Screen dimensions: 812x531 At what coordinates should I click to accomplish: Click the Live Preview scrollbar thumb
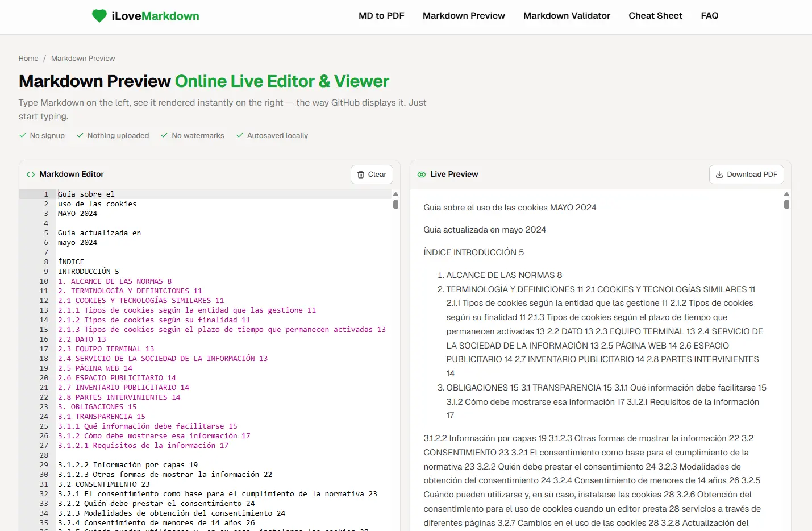(786, 205)
